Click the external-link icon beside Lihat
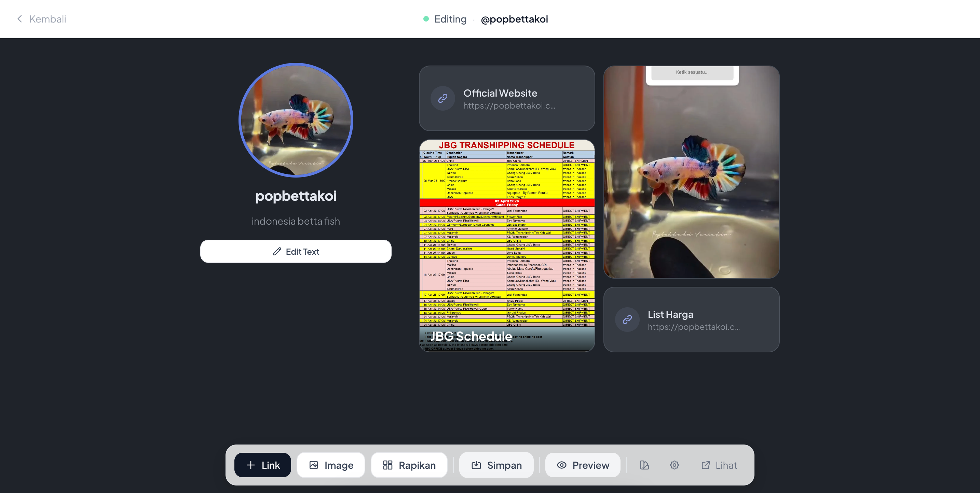 (706, 465)
